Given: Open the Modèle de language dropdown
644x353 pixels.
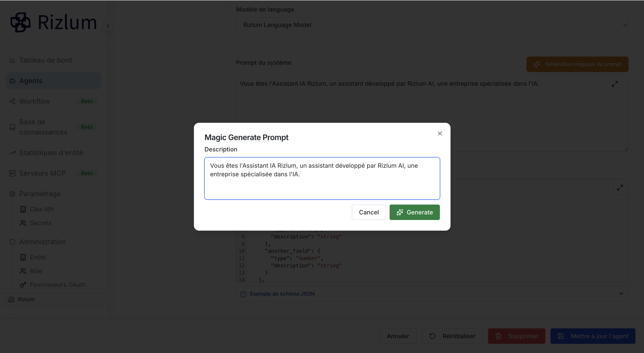Looking at the screenshot, I should 432,25.
